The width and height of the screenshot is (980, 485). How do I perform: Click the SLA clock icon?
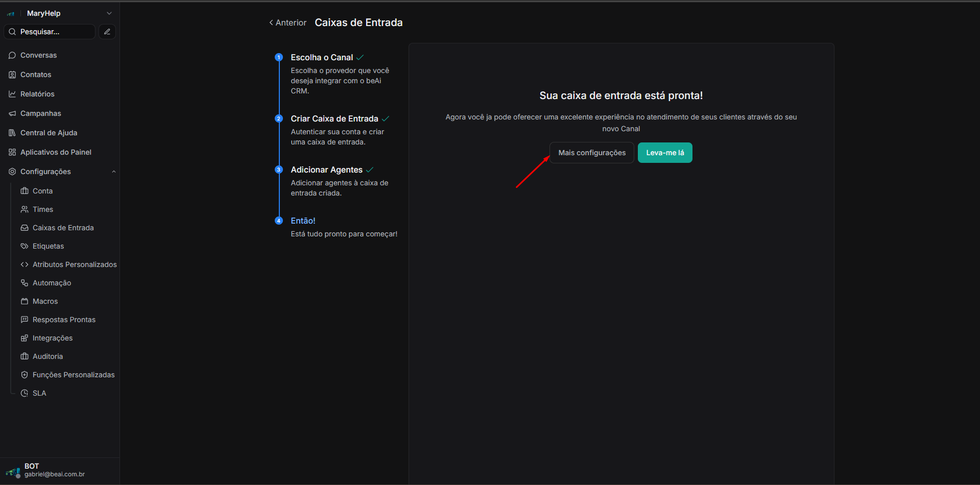(x=25, y=393)
